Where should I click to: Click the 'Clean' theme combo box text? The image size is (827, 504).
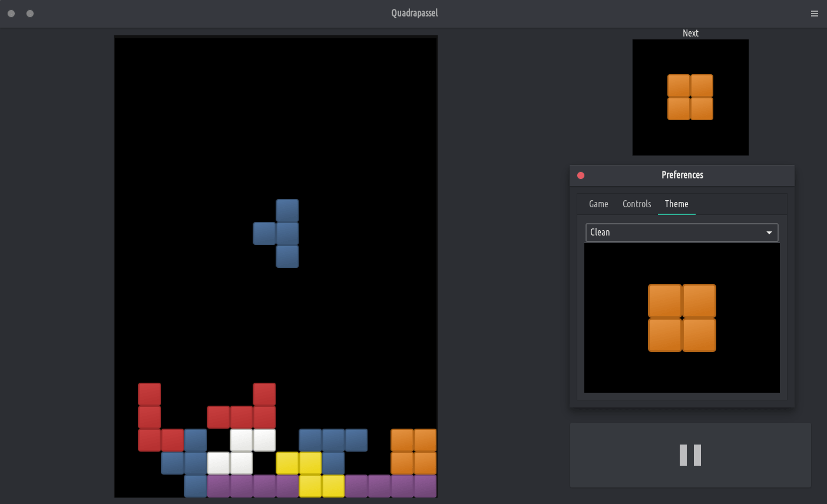pyautogui.click(x=600, y=233)
